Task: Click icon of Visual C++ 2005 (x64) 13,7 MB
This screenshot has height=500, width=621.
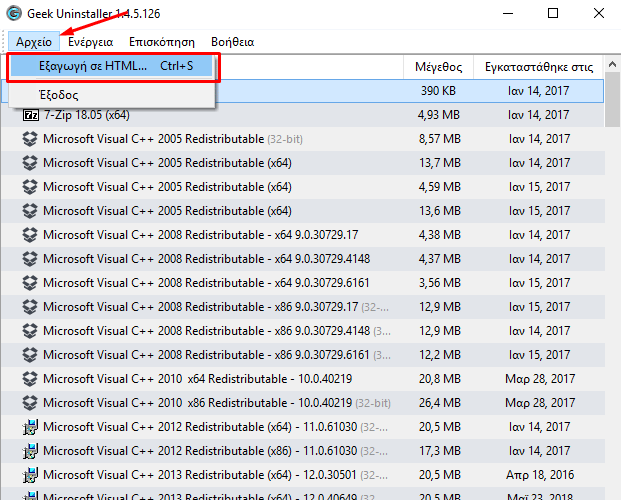Action: [x=30, y=163]
